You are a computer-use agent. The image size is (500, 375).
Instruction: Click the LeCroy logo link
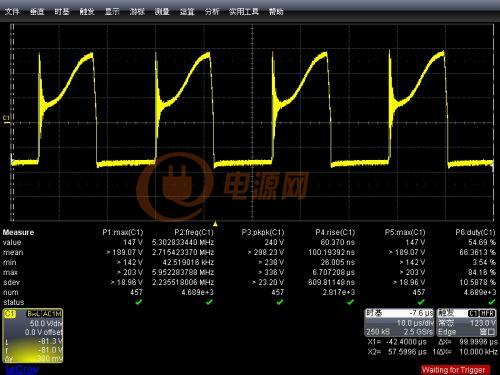click(22, 369)
